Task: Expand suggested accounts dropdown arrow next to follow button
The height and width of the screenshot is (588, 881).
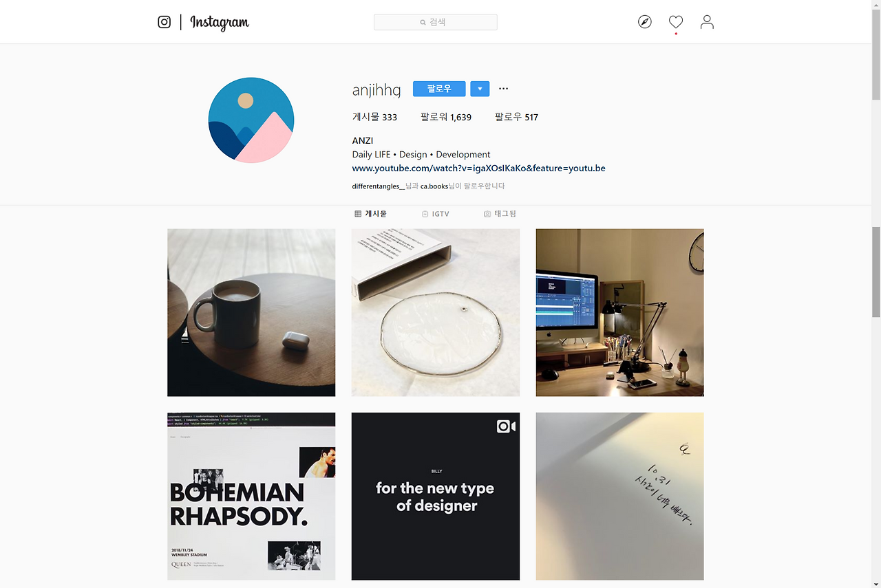Action: 480,89
